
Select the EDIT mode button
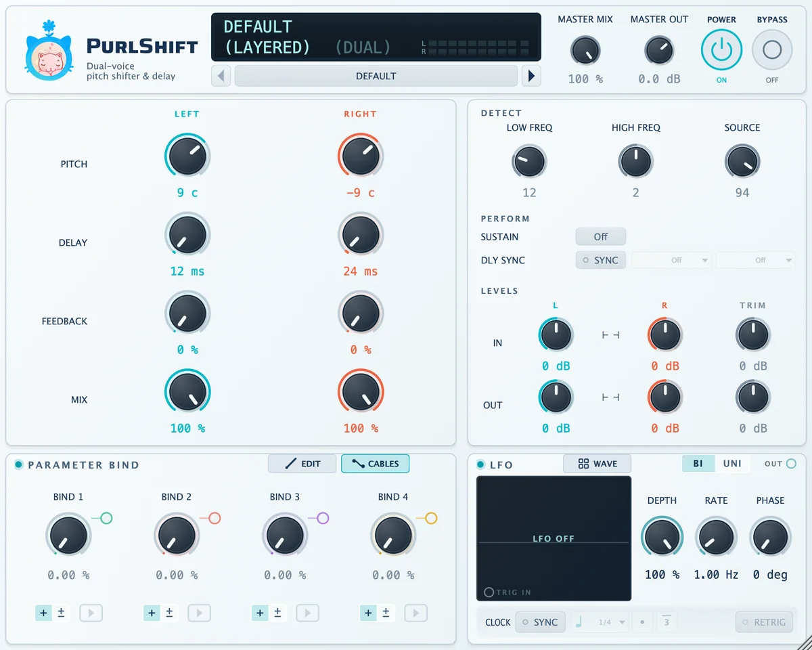pos(302,464)
